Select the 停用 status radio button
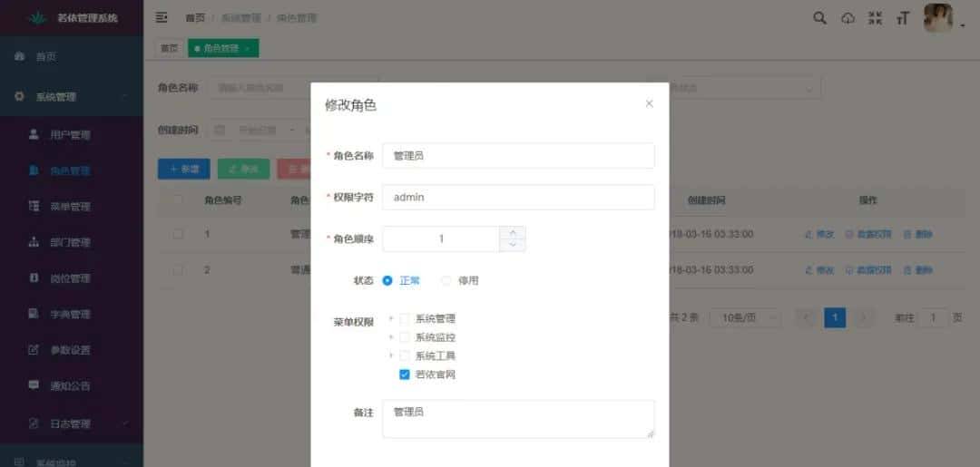Screen dimensions: 980x467 tap(446, 281)
